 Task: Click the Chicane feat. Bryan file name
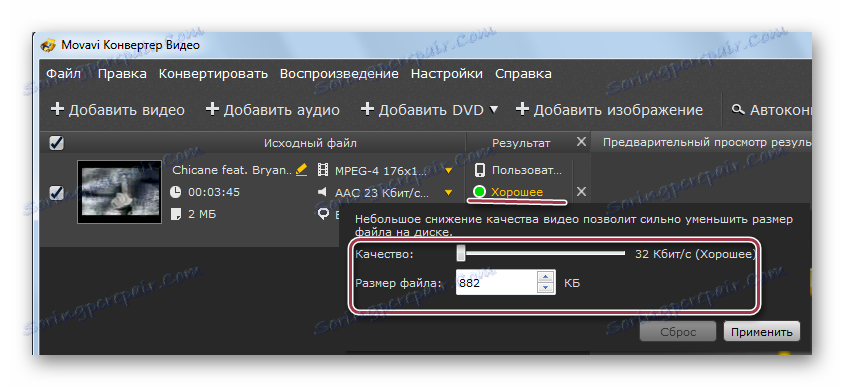(233, 170)
